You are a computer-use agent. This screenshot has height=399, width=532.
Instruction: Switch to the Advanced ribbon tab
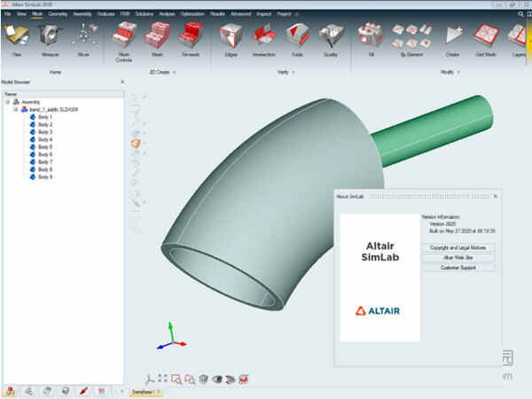240,14
